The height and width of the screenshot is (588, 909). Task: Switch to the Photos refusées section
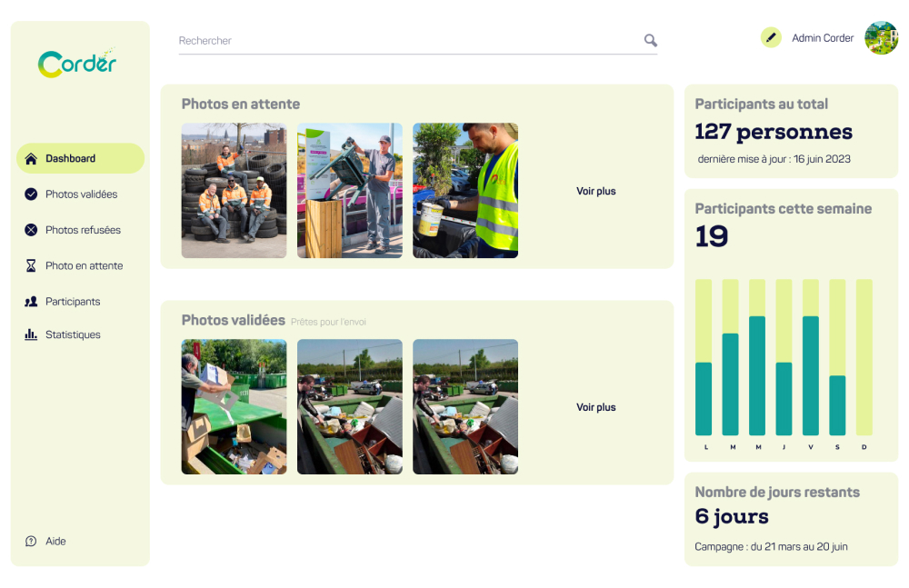click(x=83, y=229)
